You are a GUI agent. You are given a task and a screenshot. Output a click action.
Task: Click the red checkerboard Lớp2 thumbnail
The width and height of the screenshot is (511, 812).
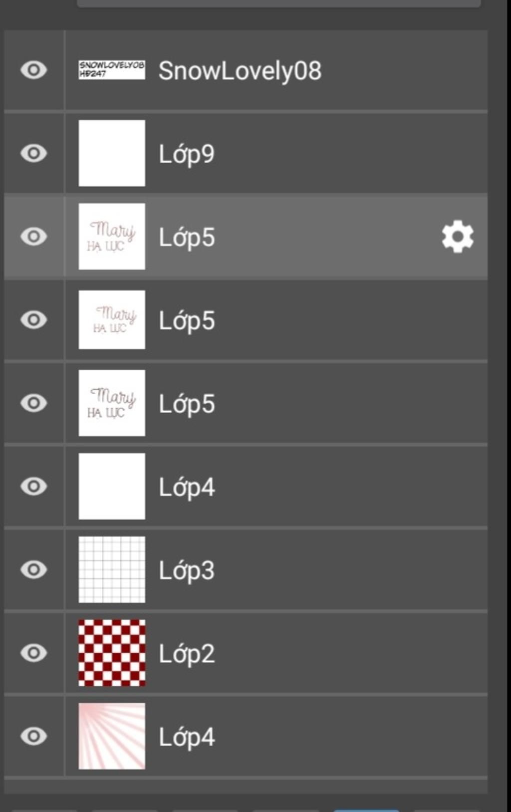point(112,653)
